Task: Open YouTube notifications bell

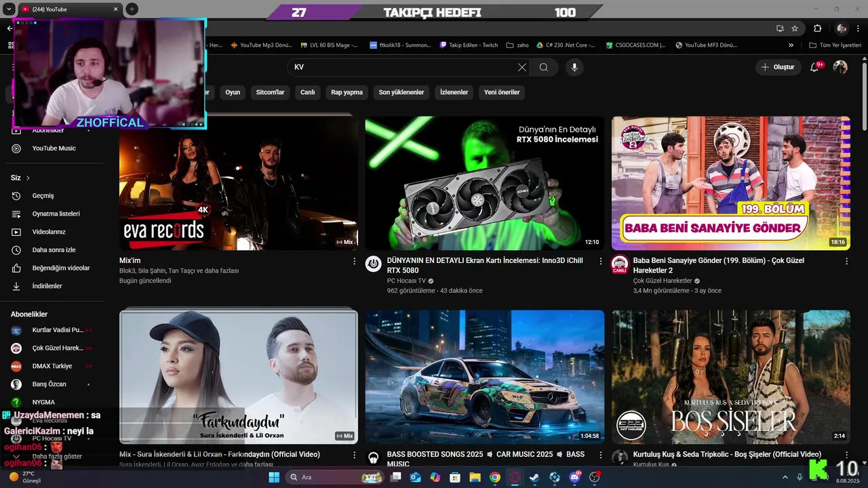Action: [x=816, y=67]
